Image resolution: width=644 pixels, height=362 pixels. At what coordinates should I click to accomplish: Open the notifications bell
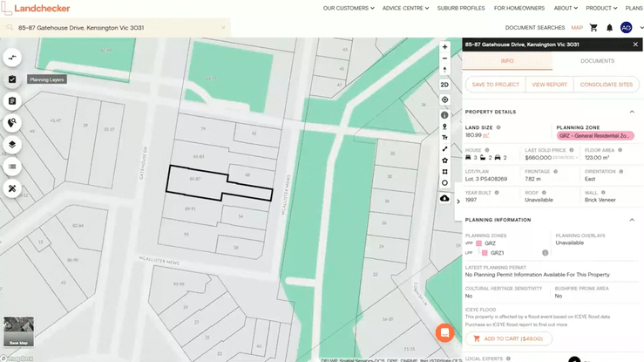[x=609, y=28]
